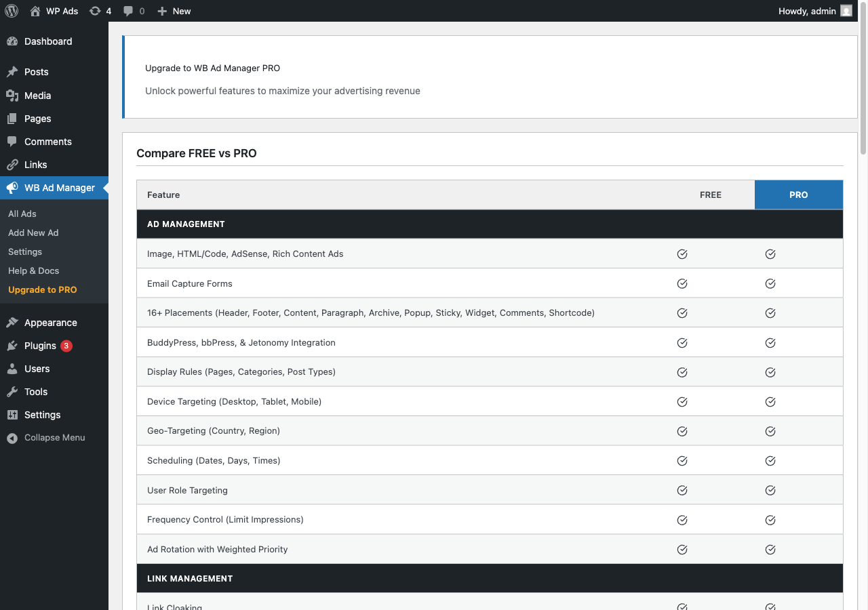Click the Media library icon in sidebar
Image resolution: width=868 pixels, height=610 pixels.
click(x=12, y=96)
